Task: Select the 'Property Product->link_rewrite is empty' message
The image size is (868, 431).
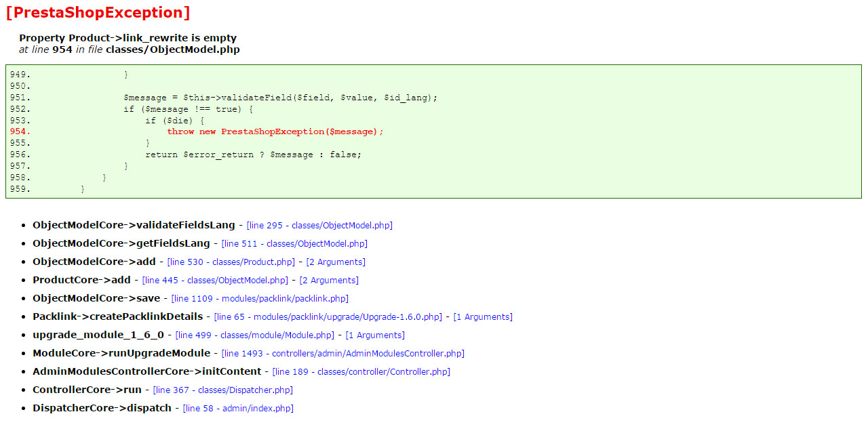Action: point(128,38)
